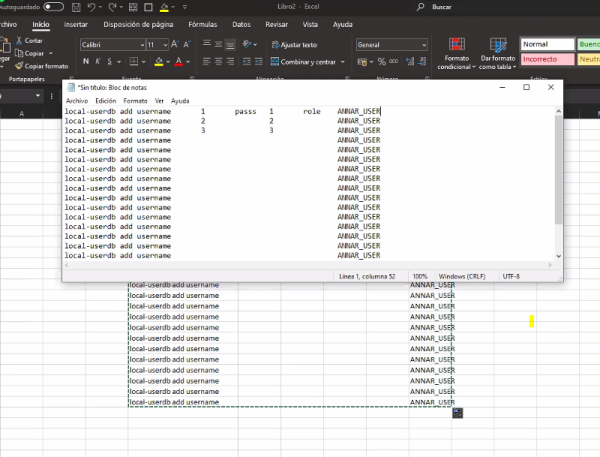
Task: Open Notepad Formato menu
Action: click(135, 101)
